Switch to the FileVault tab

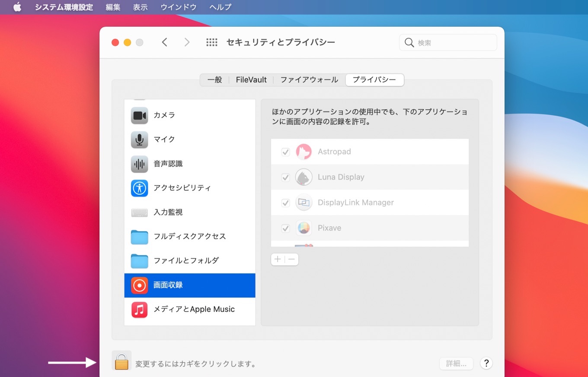tap(251, 80)
